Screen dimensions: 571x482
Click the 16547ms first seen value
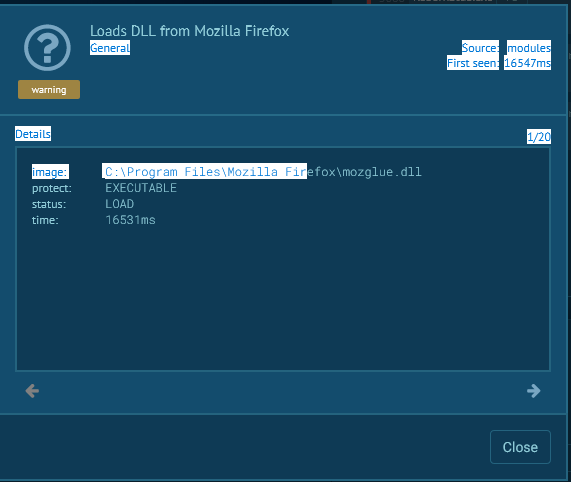click(527, 63)
